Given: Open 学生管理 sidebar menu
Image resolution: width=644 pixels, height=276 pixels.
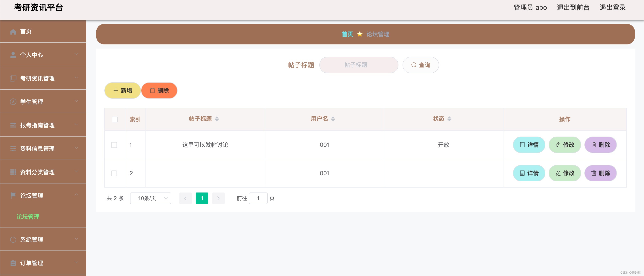Looking at the screenshot, I should coord(43,102).
